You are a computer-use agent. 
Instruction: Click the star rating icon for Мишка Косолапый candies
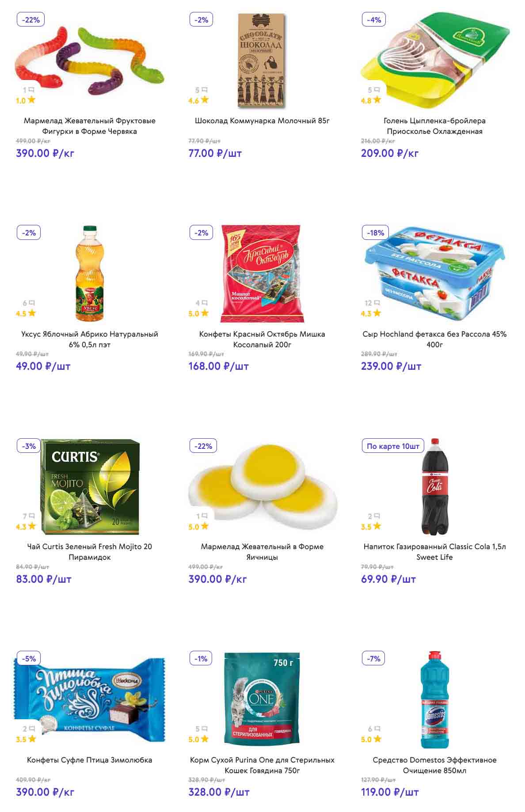pyautogui.click(x=205, y=313)
